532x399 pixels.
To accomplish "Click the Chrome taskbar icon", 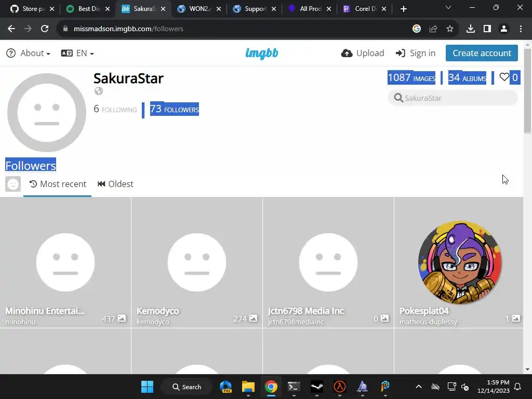I will pos(271,387).
